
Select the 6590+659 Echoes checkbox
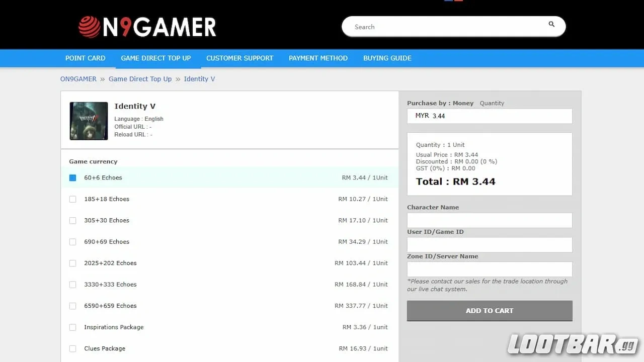pyautogui.click(x=73, y=306)
